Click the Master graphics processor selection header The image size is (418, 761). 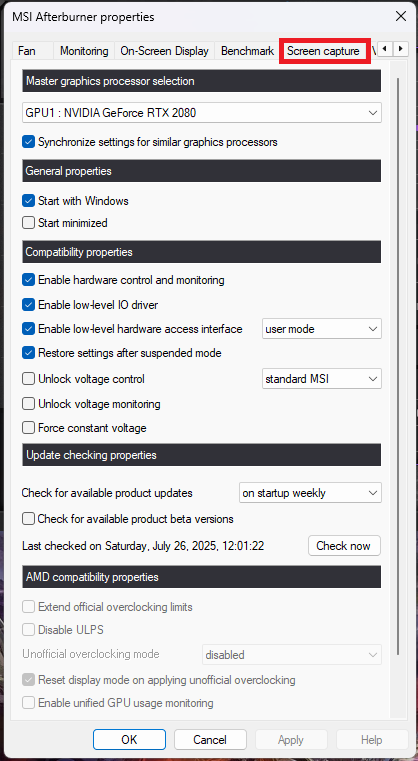201,81
